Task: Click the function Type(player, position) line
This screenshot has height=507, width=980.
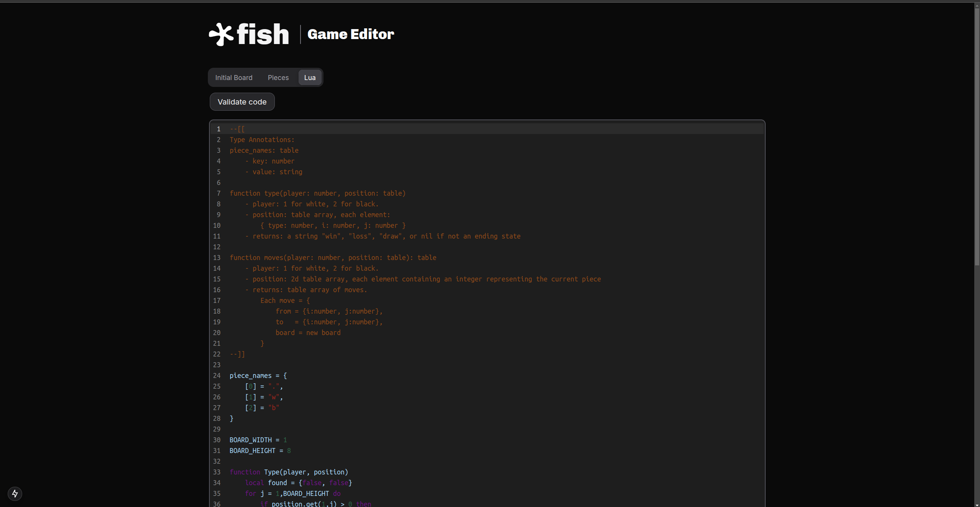Action: click(289, 472)
